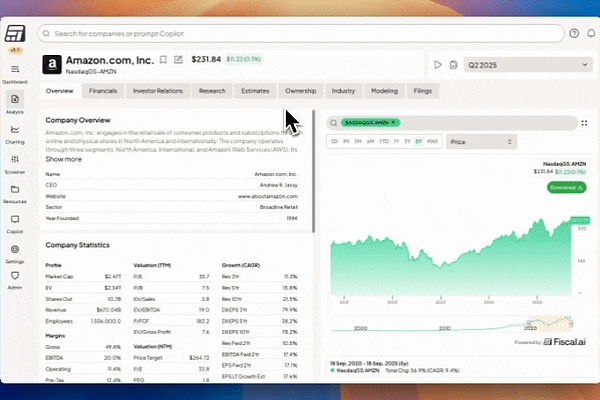Switch to the Ownership tab
Screen dimensions: 600x400
[x=301, y=91]
